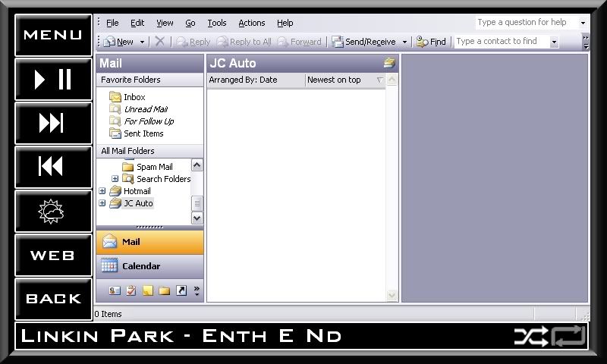The image size is (607, 364).
Task: Click the '0 Items' status bar text
Action: click(108, 314)
